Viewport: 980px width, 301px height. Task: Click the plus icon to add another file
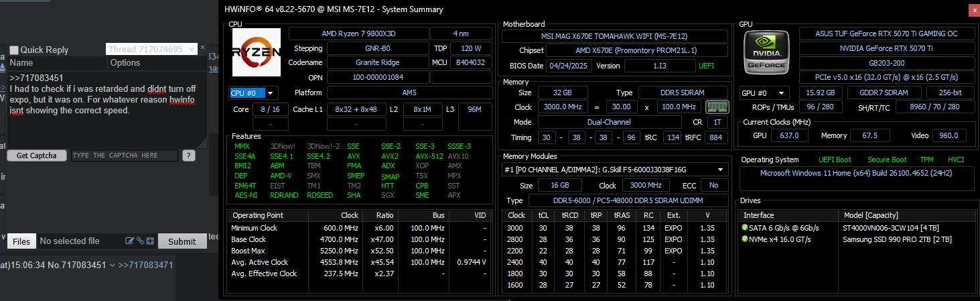150,241
